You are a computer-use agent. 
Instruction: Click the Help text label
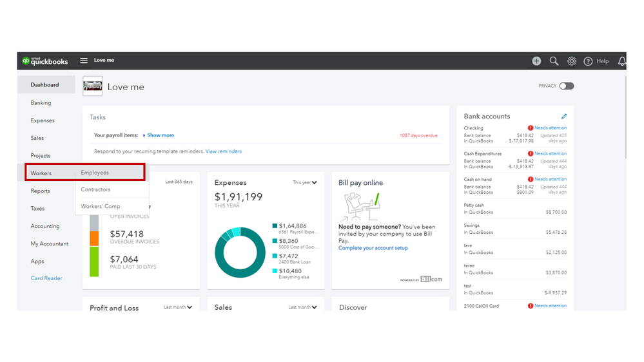pyautogui.click(x=603, y=61)
